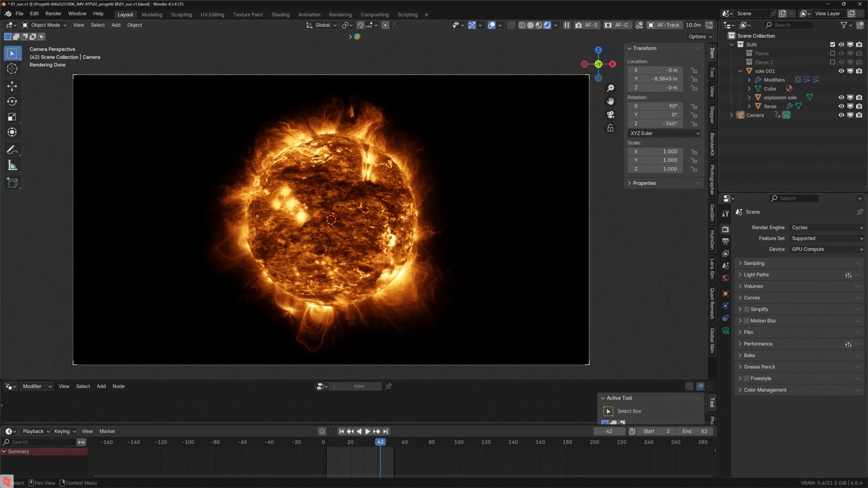Click the Scale X value field
The width and height of the screenshot is (868, 488).
pyautogui.click(x=655, y=152)
